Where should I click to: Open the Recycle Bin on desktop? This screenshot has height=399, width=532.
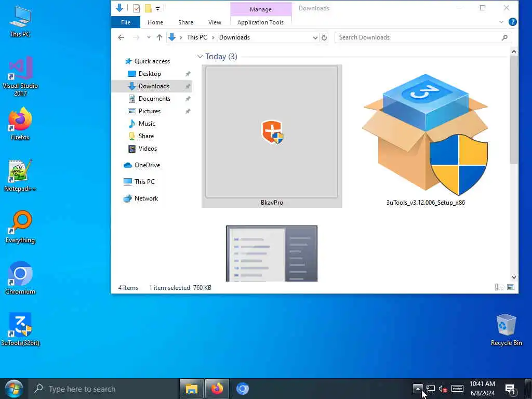(x=506, y=329)
